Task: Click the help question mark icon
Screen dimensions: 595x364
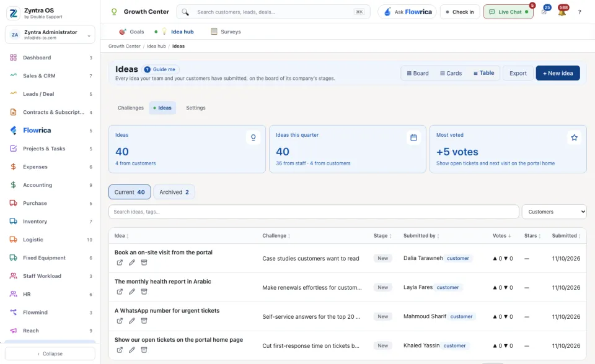Action: pos(580,12)
